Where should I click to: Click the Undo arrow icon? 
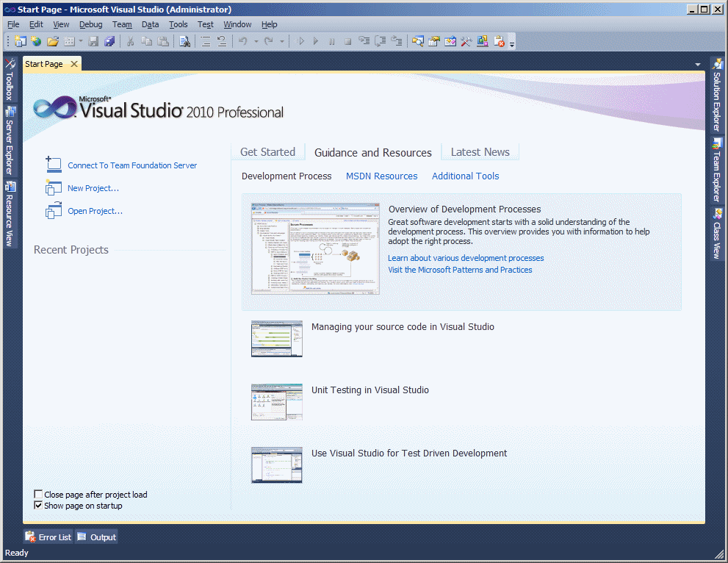[x=243, y=41]
